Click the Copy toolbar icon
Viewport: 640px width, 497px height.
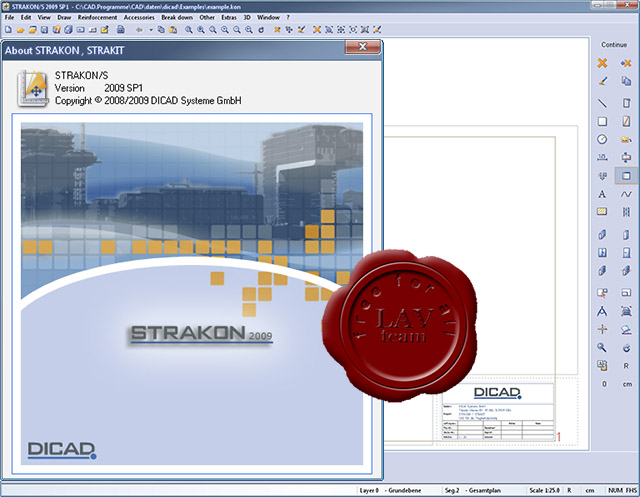pyautogui.click(x=161, y=29)
